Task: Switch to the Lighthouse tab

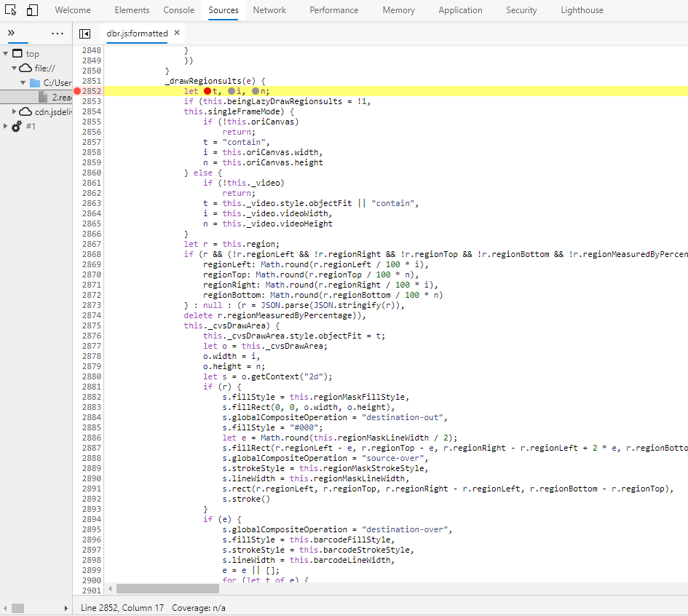Action: pyautogui.click(x=582, y=10)
